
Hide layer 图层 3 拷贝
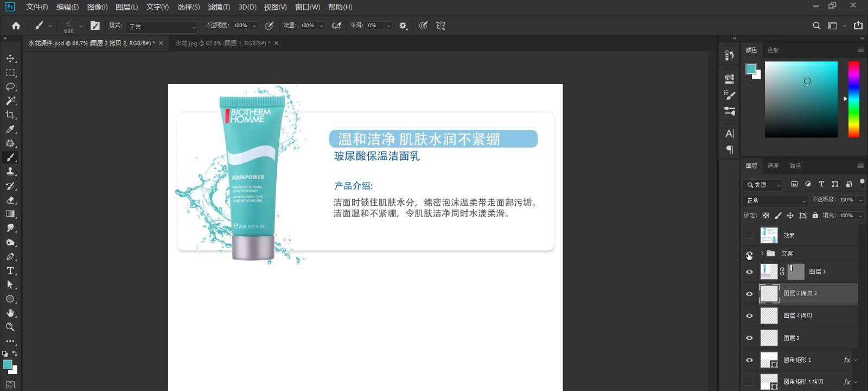coord(749,316)
